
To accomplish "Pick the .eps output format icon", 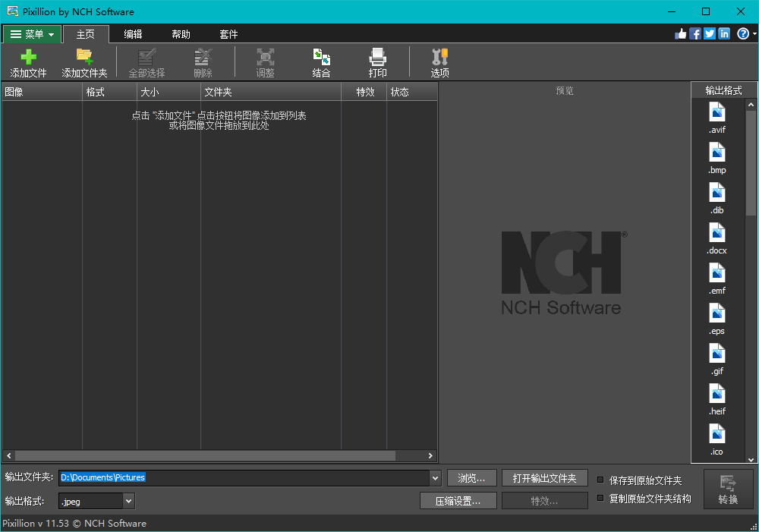I will tap(717, 313).
